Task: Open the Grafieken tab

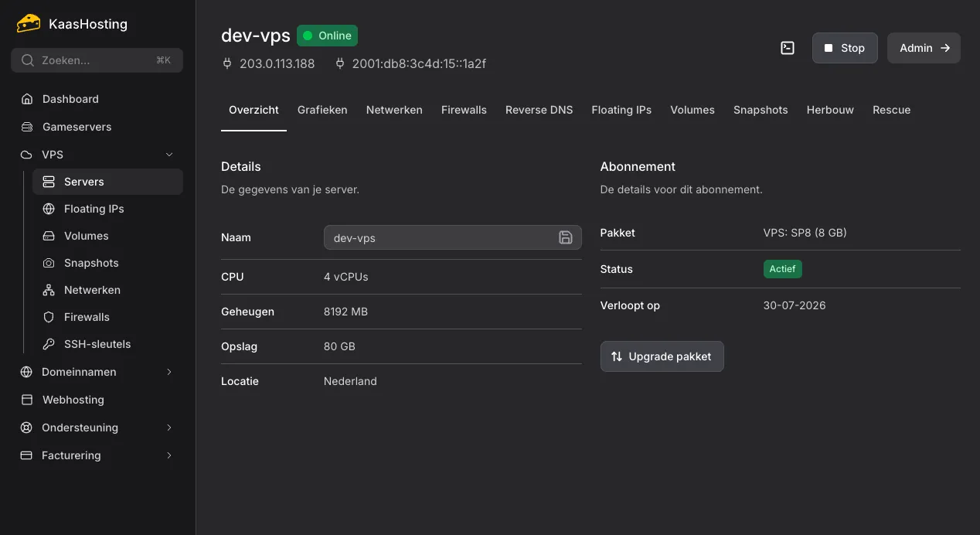Action: [322, 110]
